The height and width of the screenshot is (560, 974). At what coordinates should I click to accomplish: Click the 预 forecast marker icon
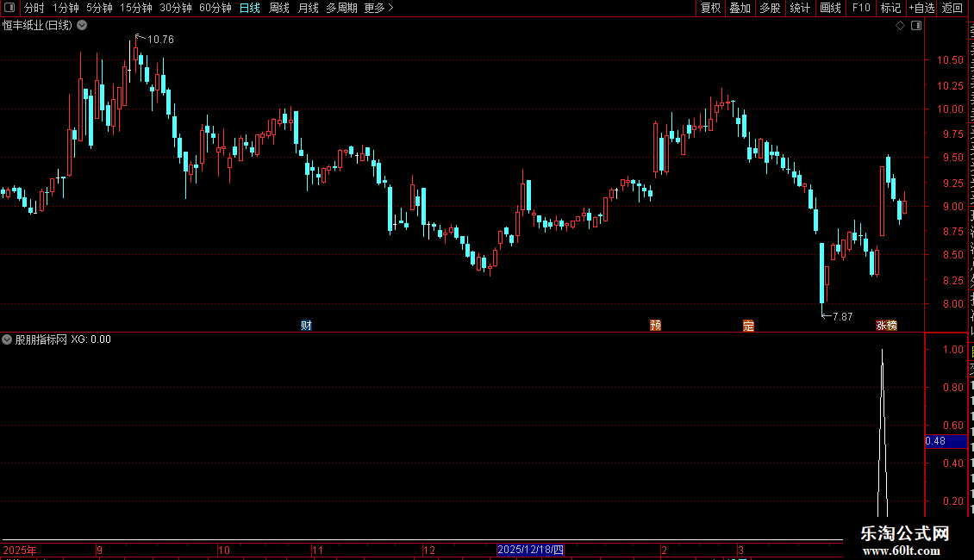[655, 326]
